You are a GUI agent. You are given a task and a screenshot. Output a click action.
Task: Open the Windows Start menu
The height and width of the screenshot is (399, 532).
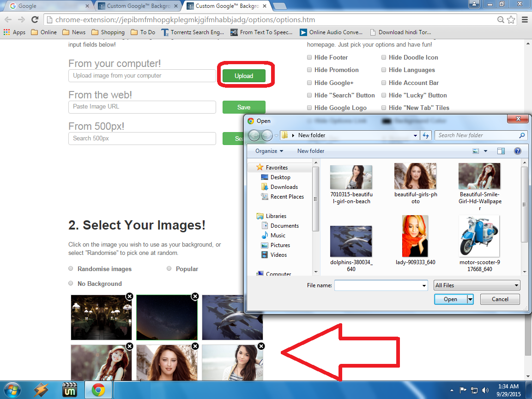(12, 390)
